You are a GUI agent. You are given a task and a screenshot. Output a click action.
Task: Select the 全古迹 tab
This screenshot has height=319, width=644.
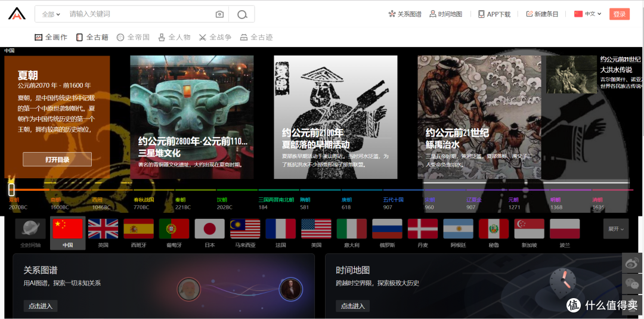[x=256, y=38]
